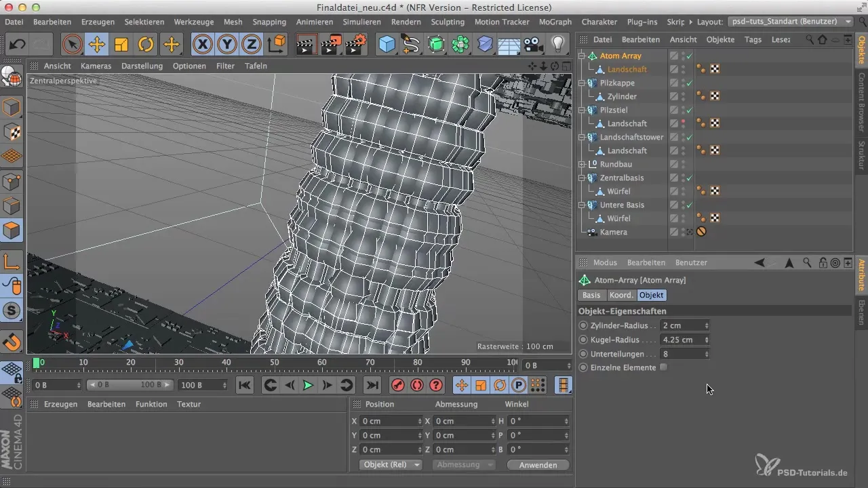This screenshot has width=868, height=488.
Task: Click the Anwenden button
Action: [538, 465]
